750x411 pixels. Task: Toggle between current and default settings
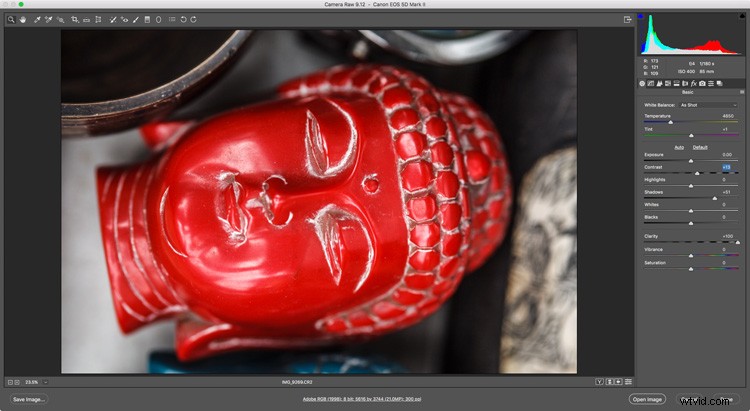(x=628, y=382)
